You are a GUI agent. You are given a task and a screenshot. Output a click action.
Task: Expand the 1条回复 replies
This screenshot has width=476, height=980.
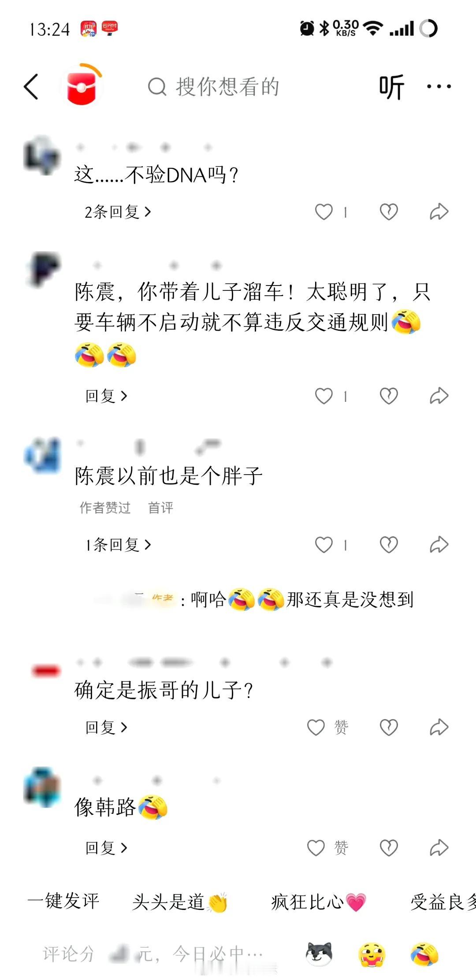(x=118, y=545)
